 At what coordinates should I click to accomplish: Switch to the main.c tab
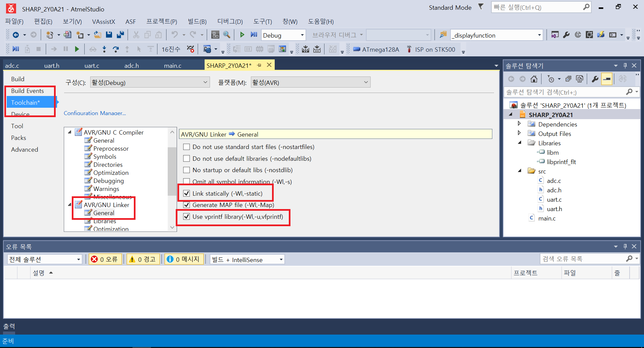pyautogui.click(x=173, y=65)
